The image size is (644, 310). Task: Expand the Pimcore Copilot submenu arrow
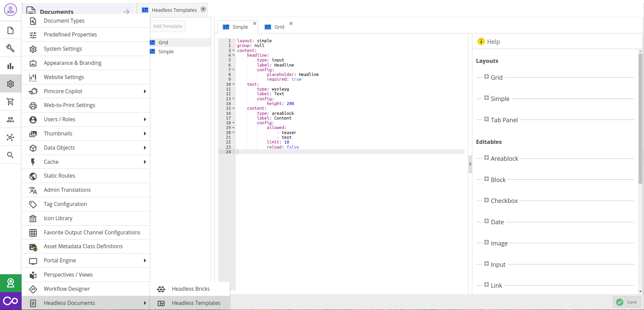[145, 91]
